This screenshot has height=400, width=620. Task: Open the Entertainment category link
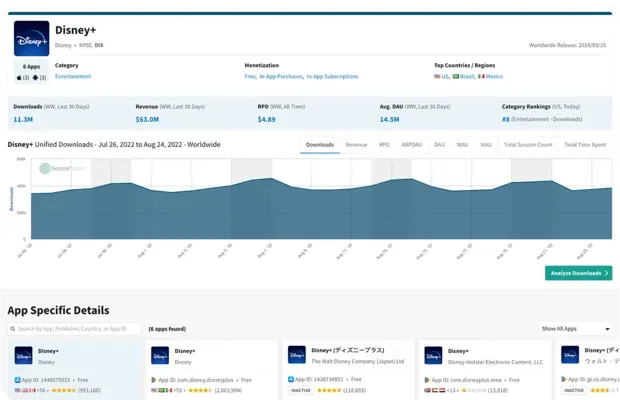(x=73, y=76)
